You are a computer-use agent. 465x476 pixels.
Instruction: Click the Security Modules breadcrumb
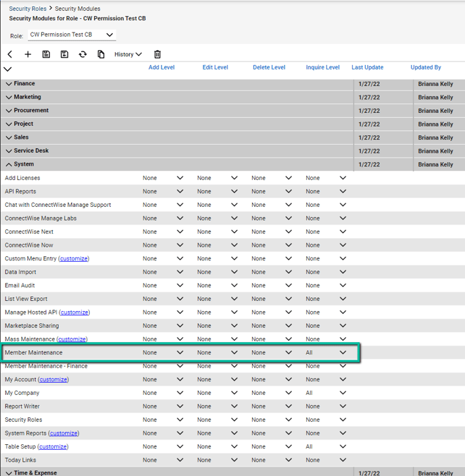coord(78,9)
